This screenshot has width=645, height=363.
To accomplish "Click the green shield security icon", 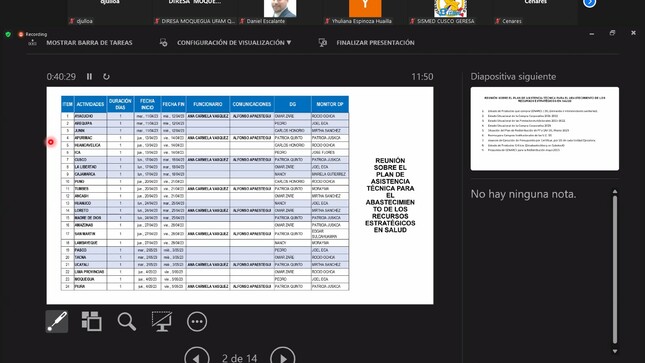I will [8, 35].
